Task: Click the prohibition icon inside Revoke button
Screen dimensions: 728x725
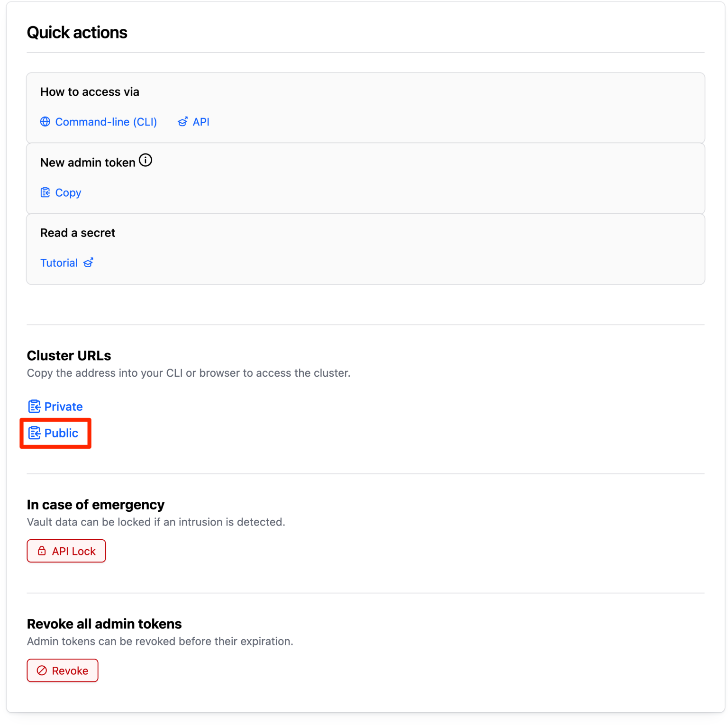Action: [x=42, y=671]
